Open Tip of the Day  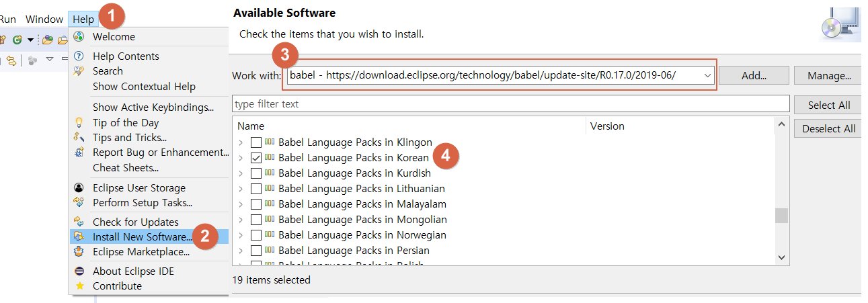[126, 123]
